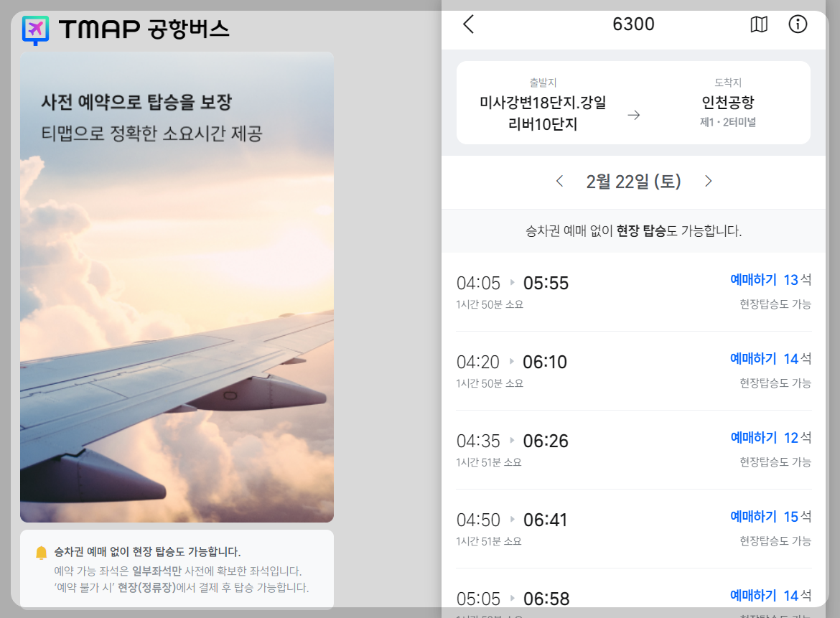Click 13석 seat count
The width and height of the screenshot is (840, 618).
[798, 279]
